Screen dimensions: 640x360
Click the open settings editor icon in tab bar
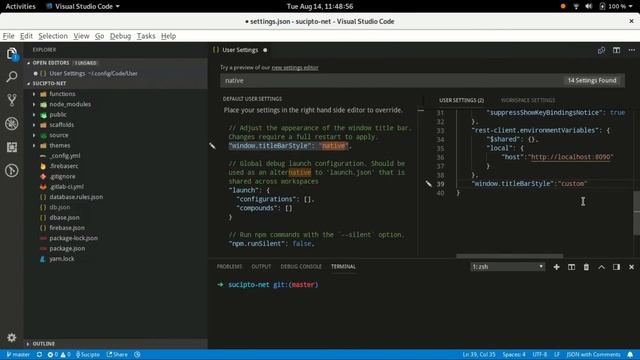tap(601, 50)
